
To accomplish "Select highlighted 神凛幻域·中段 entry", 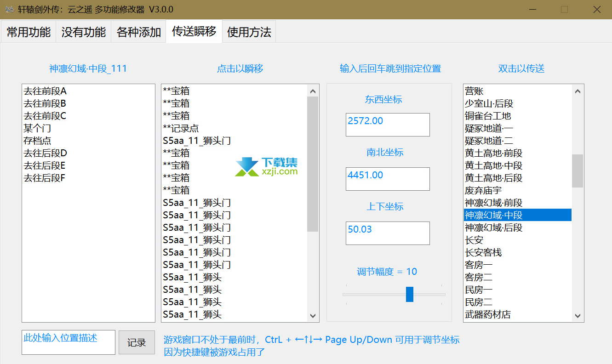I will (x=518, y=215).
